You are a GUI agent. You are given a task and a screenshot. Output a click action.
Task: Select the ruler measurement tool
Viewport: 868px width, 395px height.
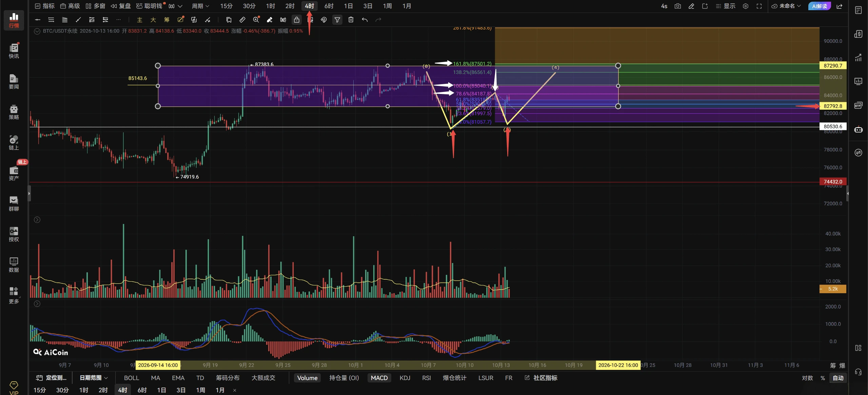click(242, 20)
